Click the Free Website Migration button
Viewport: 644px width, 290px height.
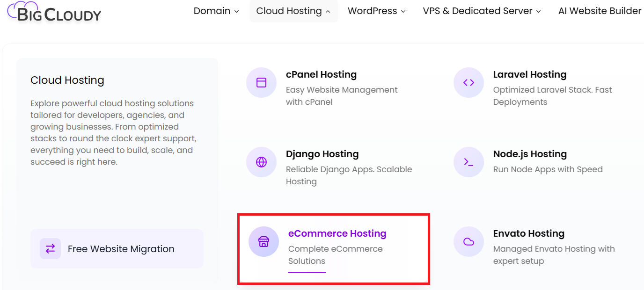click(x=117, y=249)
